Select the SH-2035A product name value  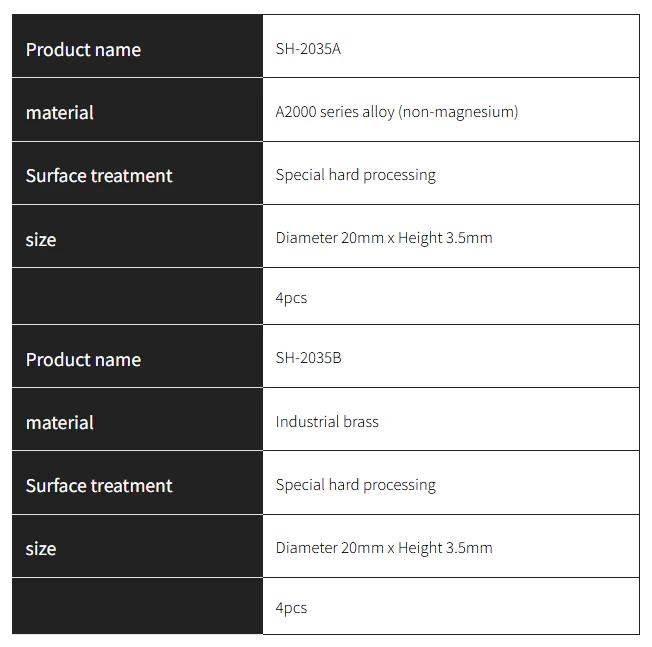(x=308, y=49)
